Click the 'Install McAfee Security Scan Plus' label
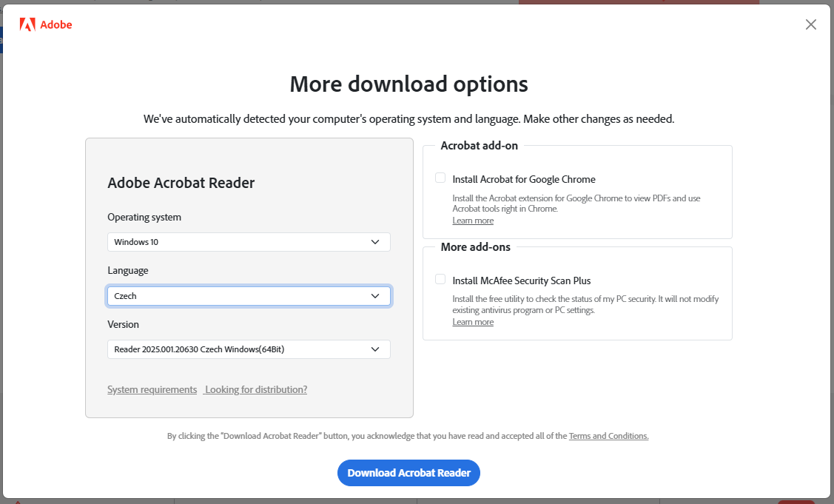Image resolution: width=834 pixels, height=504 pixels. click(x=522, y=280)
